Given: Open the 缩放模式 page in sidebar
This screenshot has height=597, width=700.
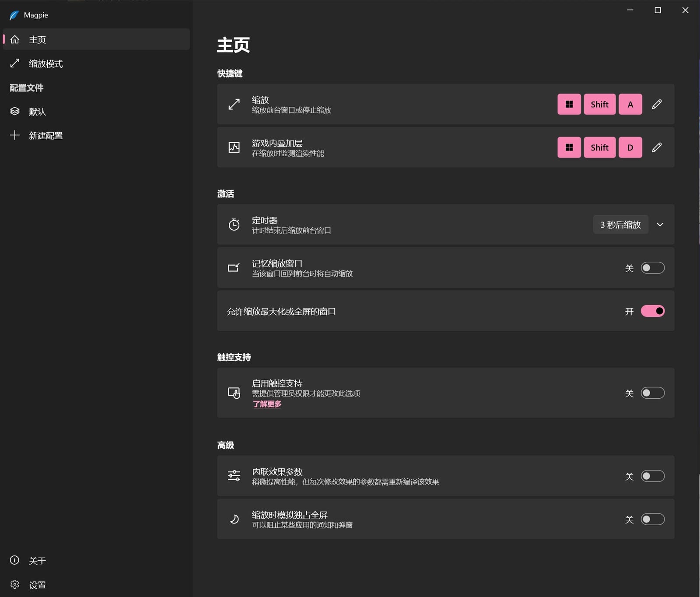Looking at the screenshot, I should point(46,64).
